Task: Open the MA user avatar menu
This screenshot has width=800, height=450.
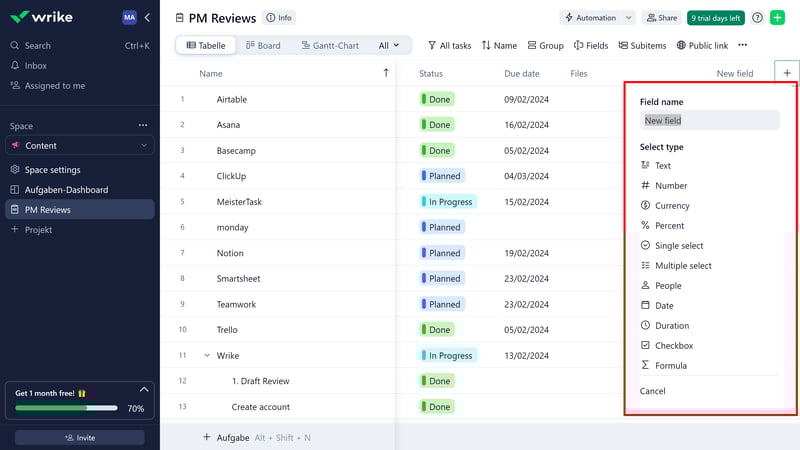Action: click(x=129, y=17)
